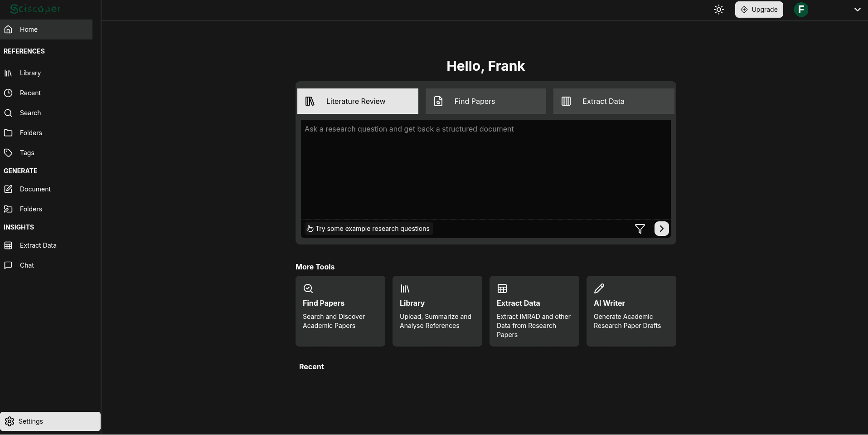The height and width of the screenshot is (435, 868).
Task: Click Try some example research questions
Action: click(x=368, y=229)
